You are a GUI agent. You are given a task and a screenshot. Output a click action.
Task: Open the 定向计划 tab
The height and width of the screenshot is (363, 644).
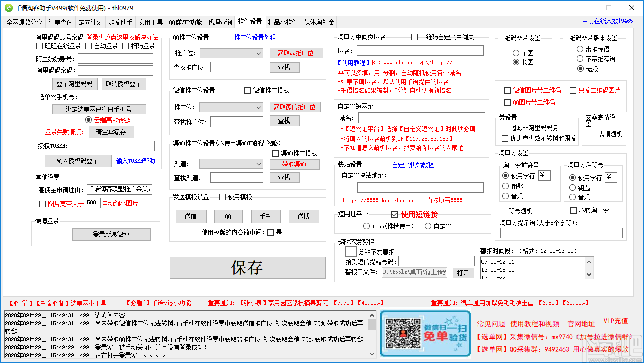(x=90, y=22)
